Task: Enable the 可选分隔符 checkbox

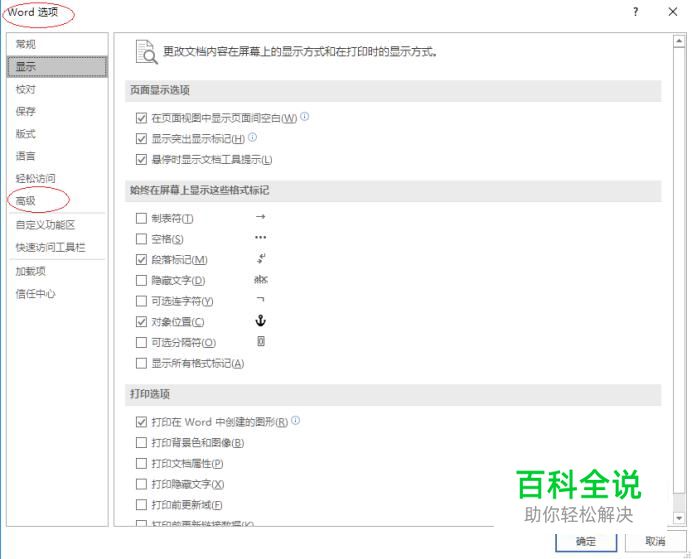Action: 141,342
